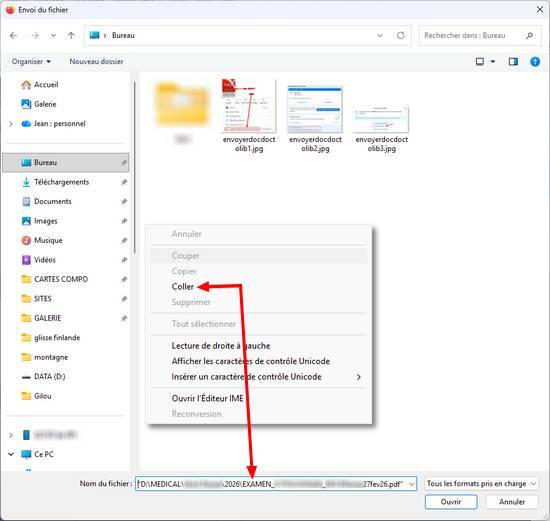This screenshot has height=521, width=550.
Task: Refresh the Bureau folder view
Action: tap(401, 35)
